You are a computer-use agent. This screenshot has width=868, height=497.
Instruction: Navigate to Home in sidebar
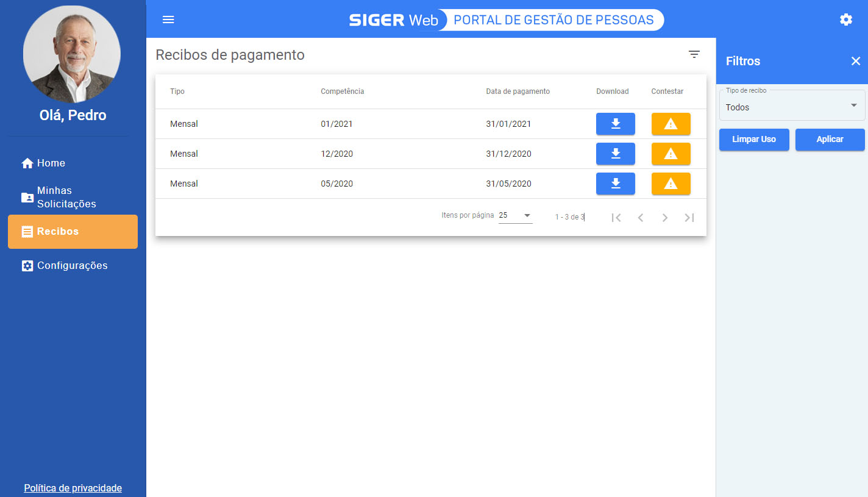[73, 163]
